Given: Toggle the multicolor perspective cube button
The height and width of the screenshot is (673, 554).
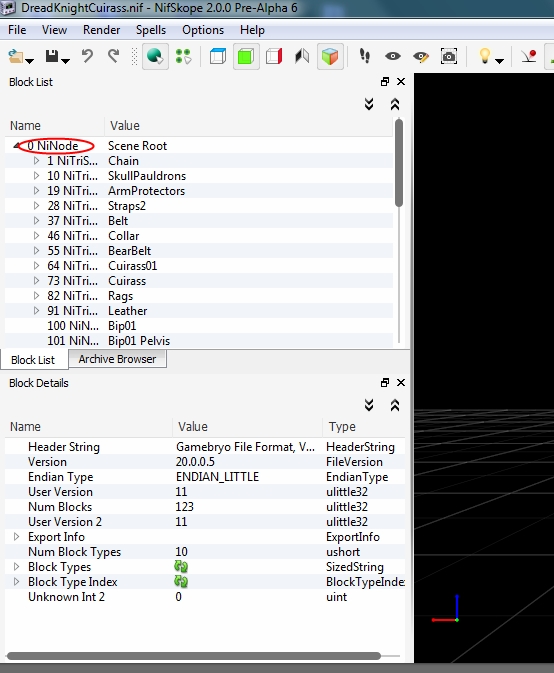Looking at the screenshot, I should (330, 56).
